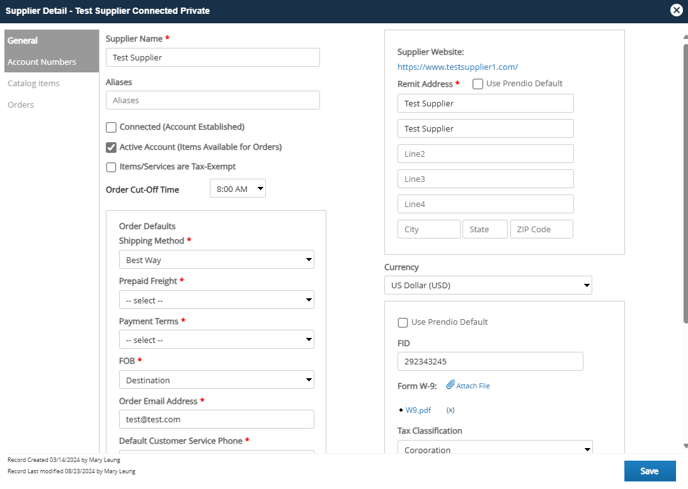The height and width of the screenshot is (489, 688).
Task: Remove W9.pdf with the (x) icon
Action: coord(450,410)
